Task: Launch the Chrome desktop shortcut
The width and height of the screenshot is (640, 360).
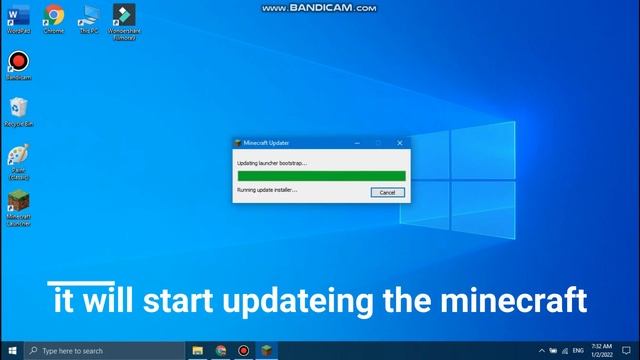Action: pos(54,19)
